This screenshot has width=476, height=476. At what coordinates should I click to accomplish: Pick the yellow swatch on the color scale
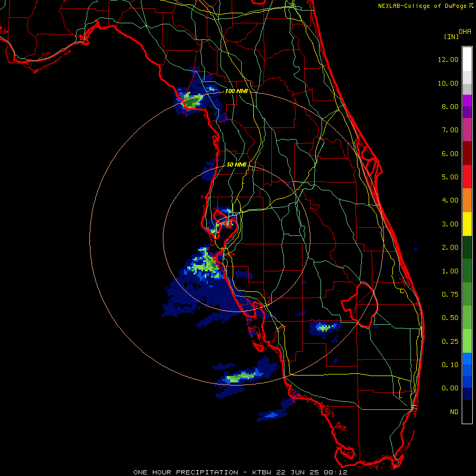point(467,224)
